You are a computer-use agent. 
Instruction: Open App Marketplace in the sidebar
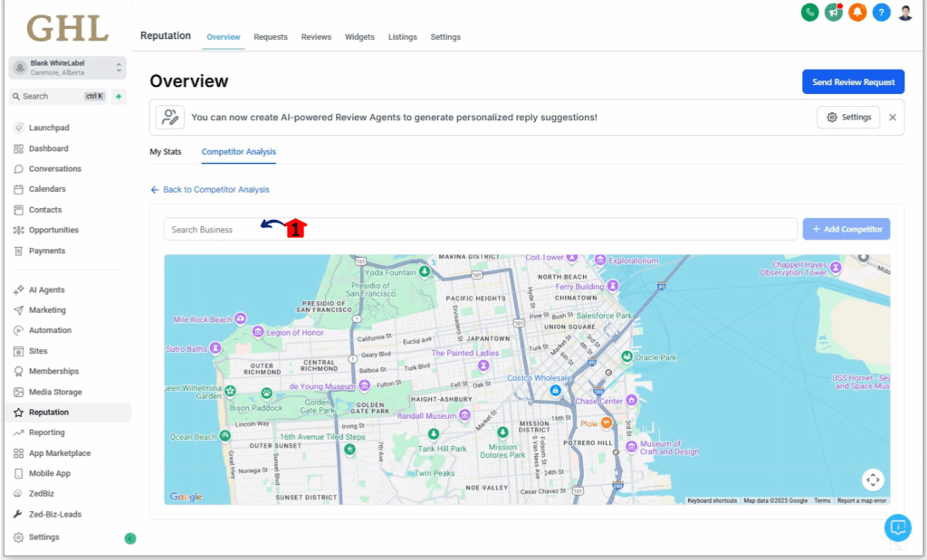click(60, 453)
